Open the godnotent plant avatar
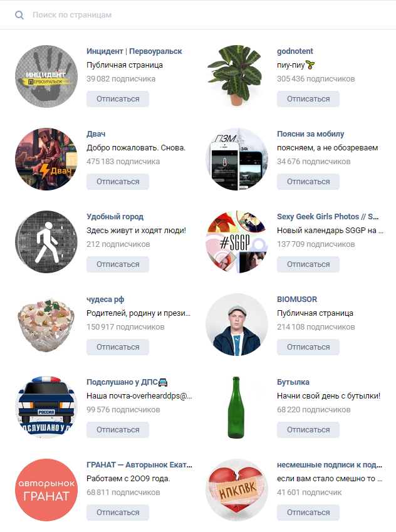This screenshot has width=396, height=532. coord(237,76)
